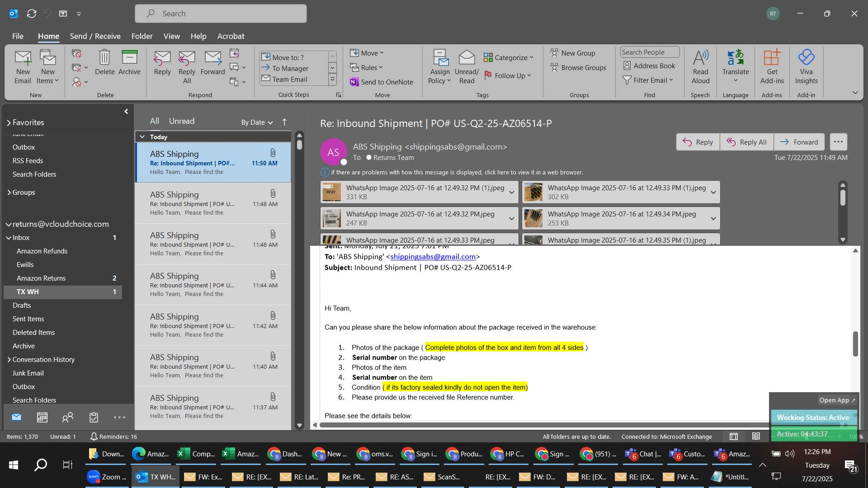Image resolution: width=868 pixels, height=488 pixels.
Task: Click Open App in status widget
Action: point(837,400)
